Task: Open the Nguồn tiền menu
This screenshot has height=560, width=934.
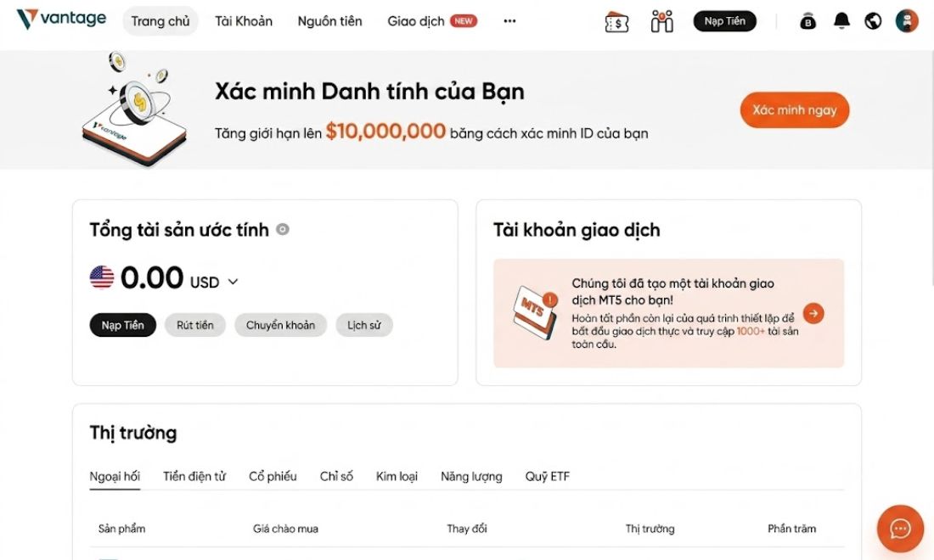Action: coord(330,21)
